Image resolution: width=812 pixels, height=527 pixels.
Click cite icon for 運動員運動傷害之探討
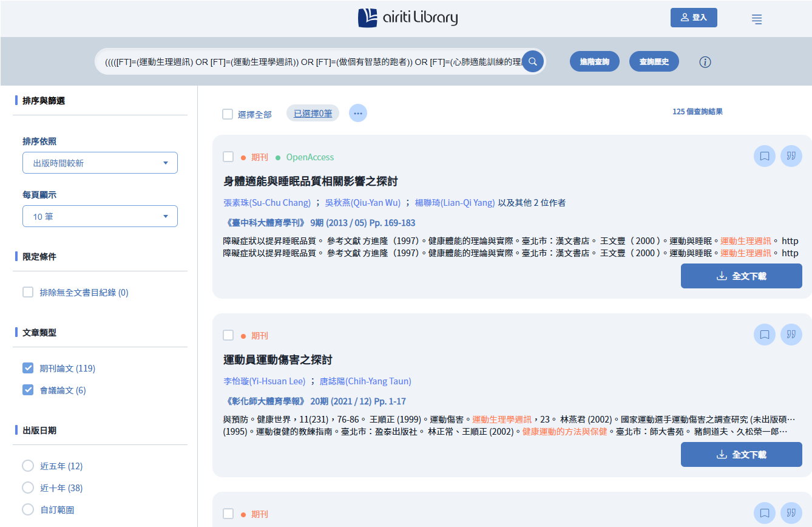coord(791,335)
